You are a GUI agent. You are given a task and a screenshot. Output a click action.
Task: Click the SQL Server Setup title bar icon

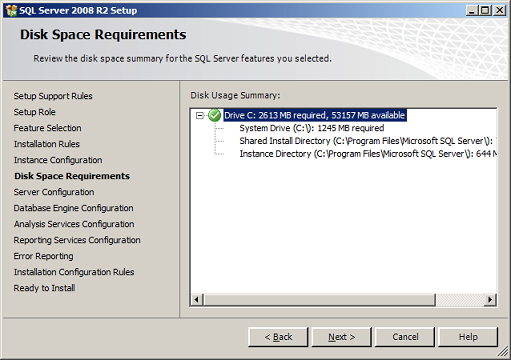(x=11, y=11)
